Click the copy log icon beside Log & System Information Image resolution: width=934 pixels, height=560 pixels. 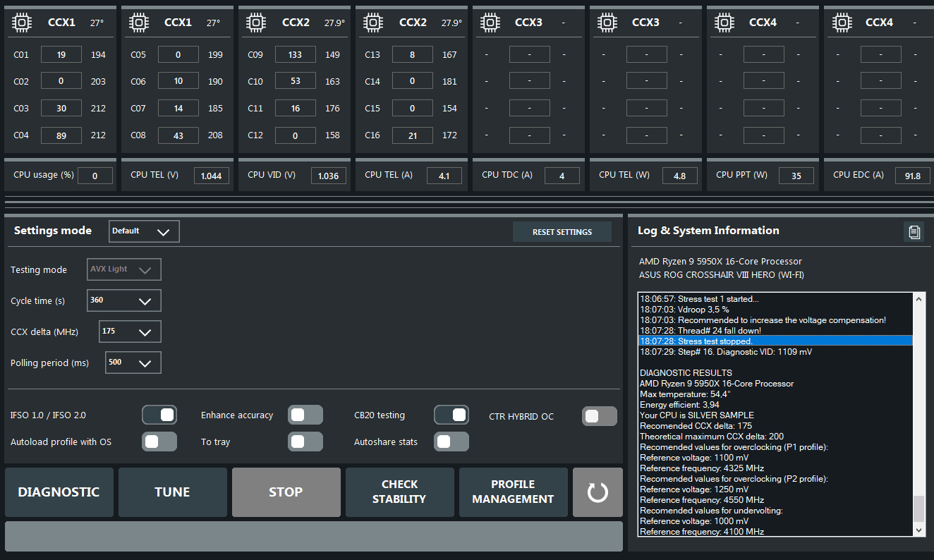tap(914, 231)
